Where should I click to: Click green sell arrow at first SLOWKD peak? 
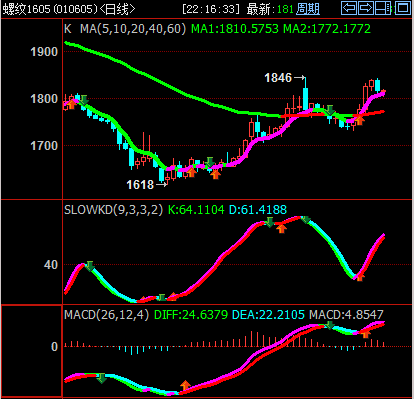pos(89,266)
